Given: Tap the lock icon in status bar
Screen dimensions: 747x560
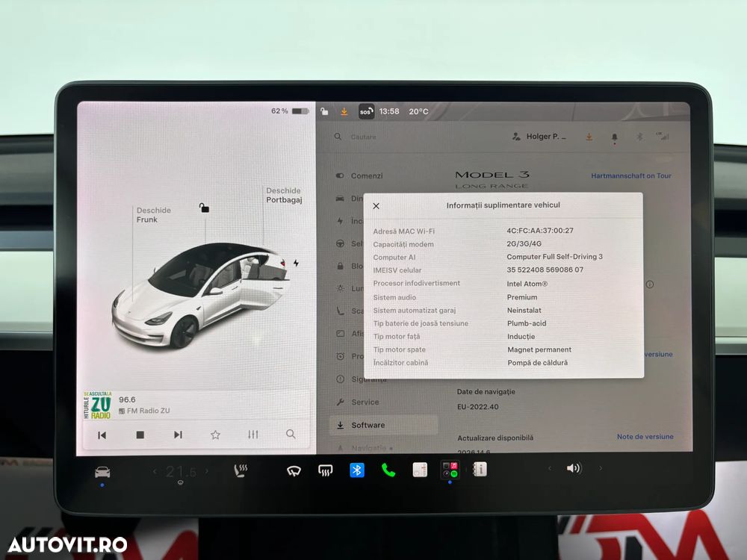Looking at the screenshot, I should (324, 111).
